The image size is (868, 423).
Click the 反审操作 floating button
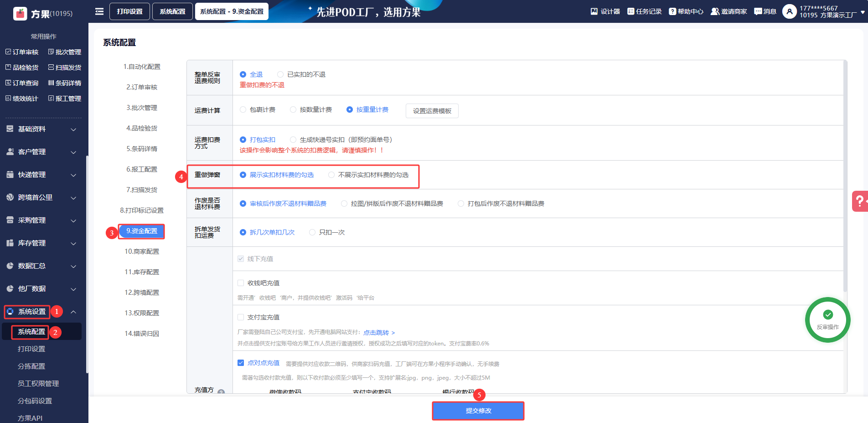coord(828,319)
